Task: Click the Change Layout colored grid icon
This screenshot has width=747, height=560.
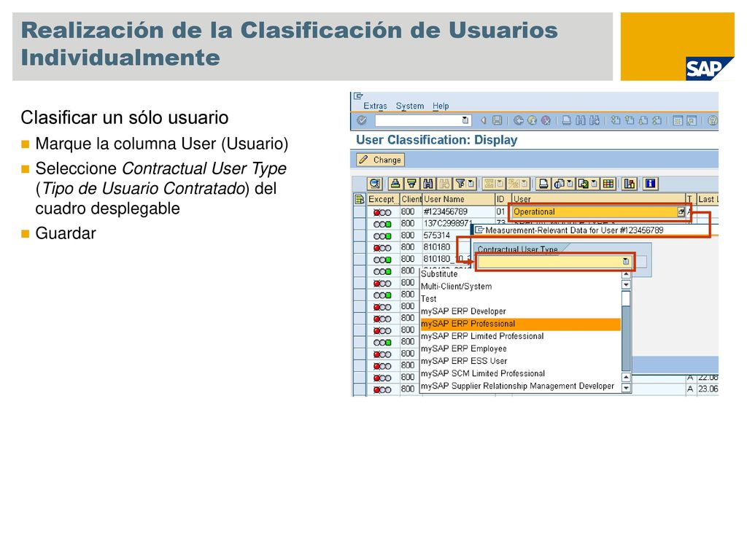Action: (x=608, y=183)
